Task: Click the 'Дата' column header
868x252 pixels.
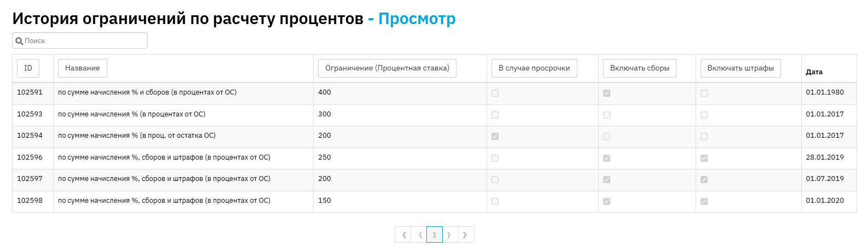Action: 814,72
